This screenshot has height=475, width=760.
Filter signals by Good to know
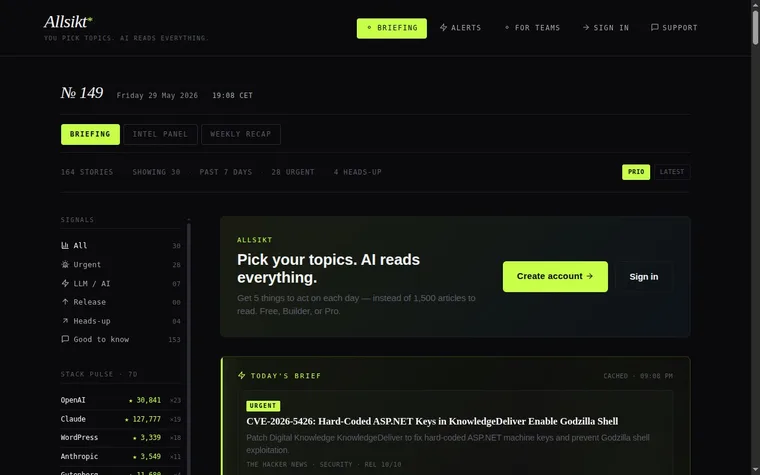point(121,339)
